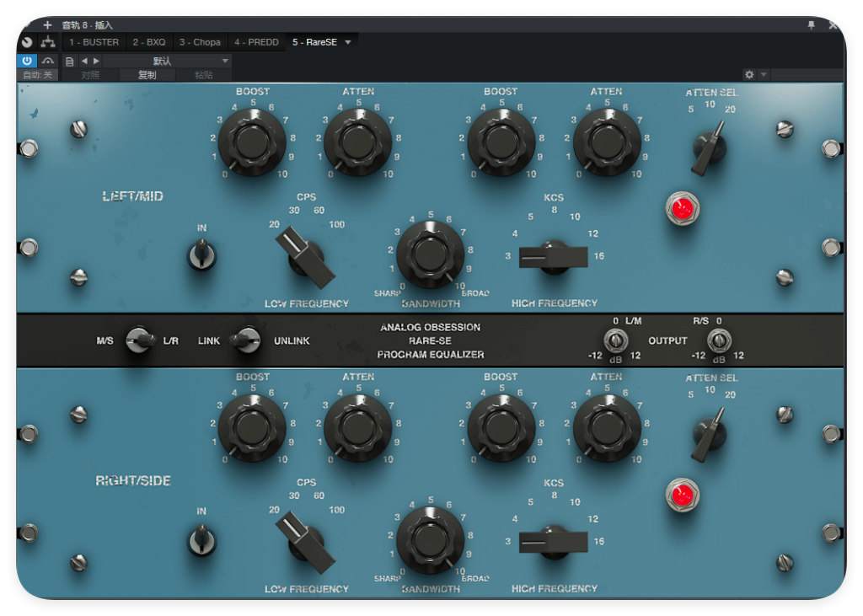Click the RIGHT/SIDE BANDWIDTH knob
Viewport: 863px width, 616px height.
pyautogui.click(x=431, y=539)
